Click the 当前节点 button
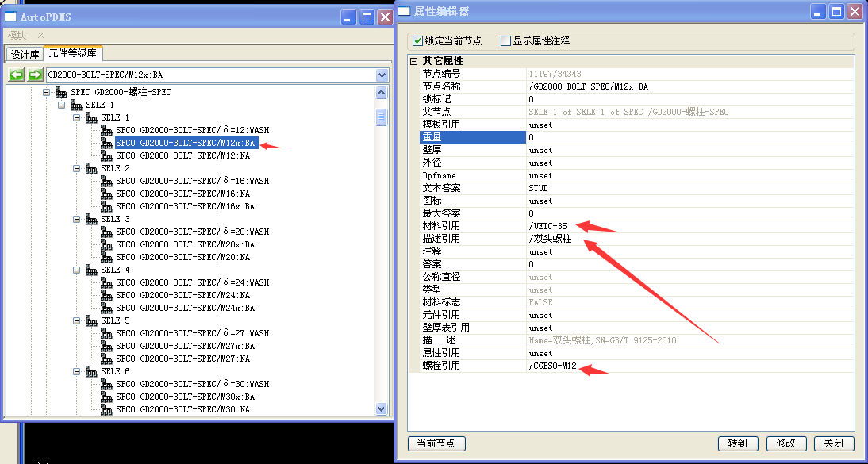 point(436,443)
